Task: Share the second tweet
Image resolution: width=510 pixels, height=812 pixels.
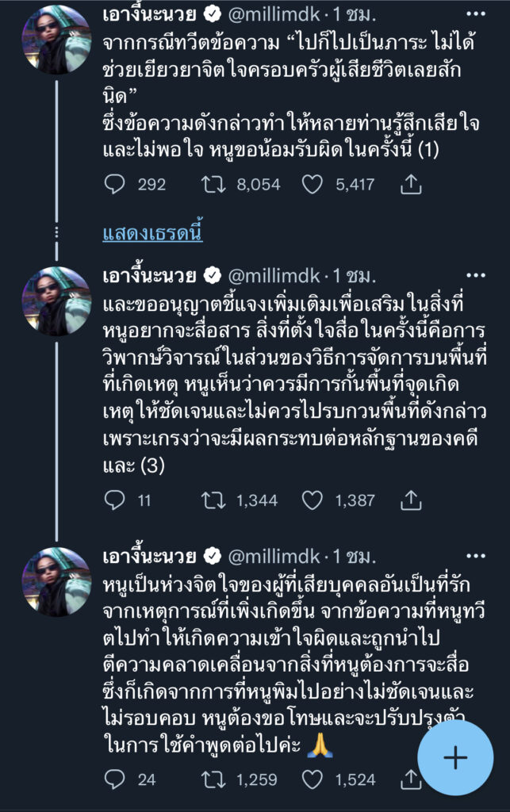Action: (410, 500)
